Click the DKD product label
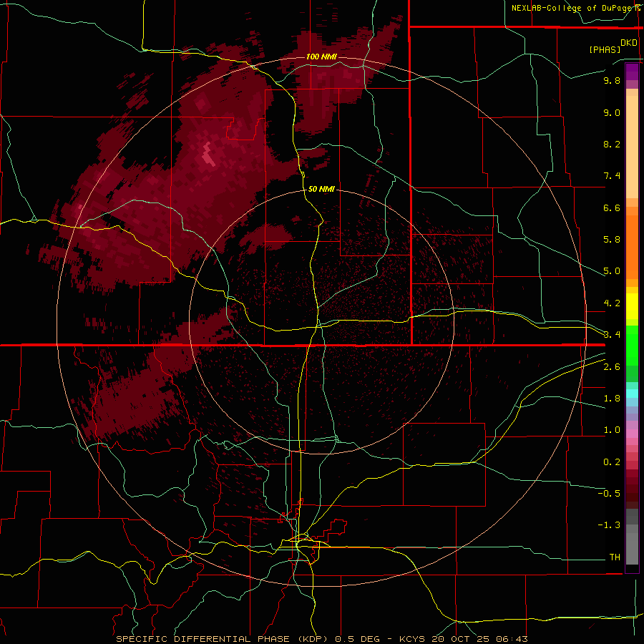Viewport: 644px width, 644px height. pos(629,43)
